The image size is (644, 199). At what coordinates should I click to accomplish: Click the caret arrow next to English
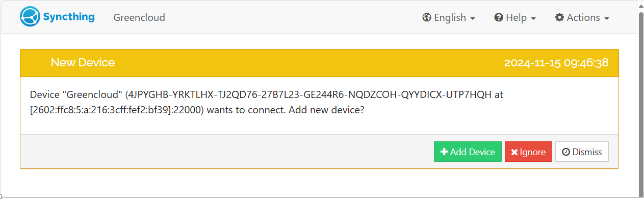click(473, 18)
